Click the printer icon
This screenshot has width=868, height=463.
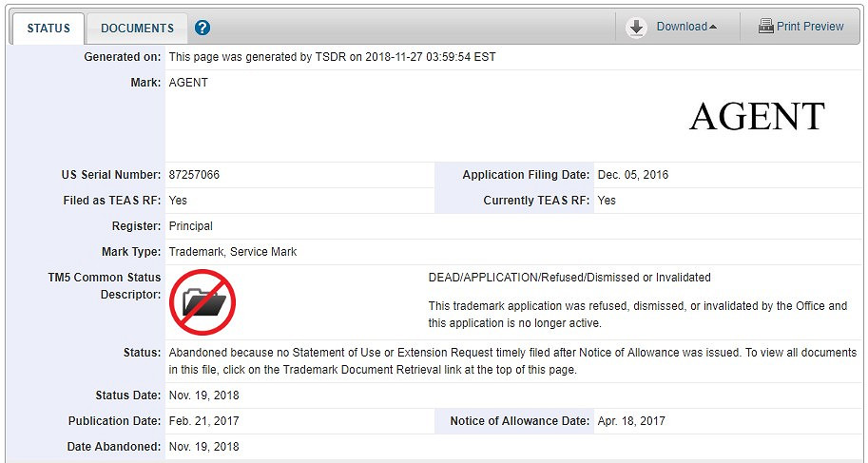[x=765, y=27]
